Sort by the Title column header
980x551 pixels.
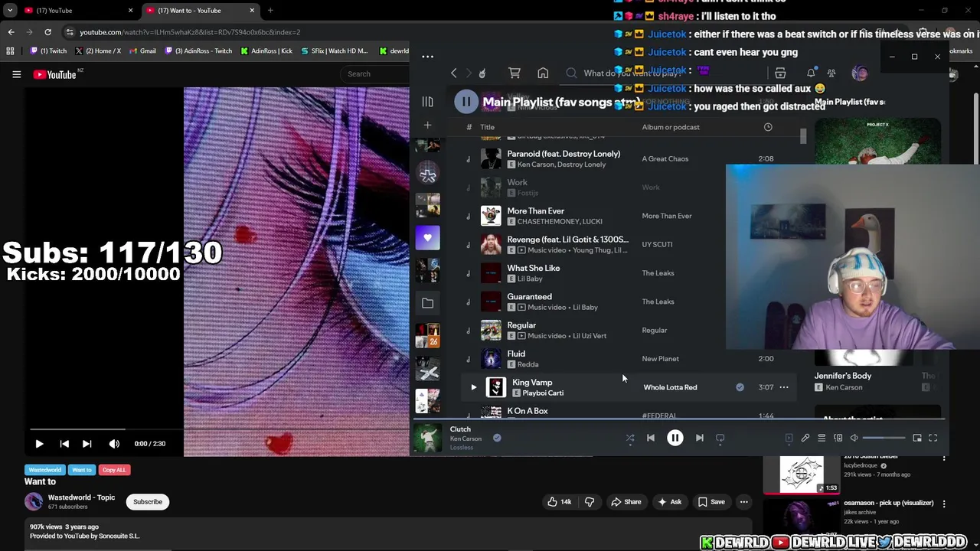click(x=487, y=127)
